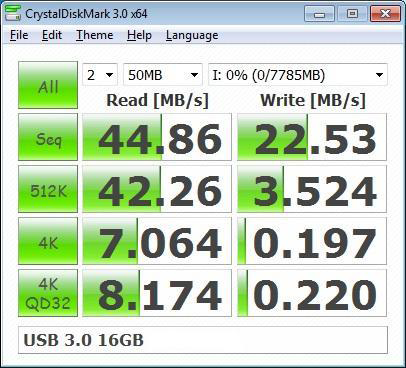This screenshot has height=368, width=406.
Task: Expand the drive selector showing I: 0%
Action: point(298,75)
